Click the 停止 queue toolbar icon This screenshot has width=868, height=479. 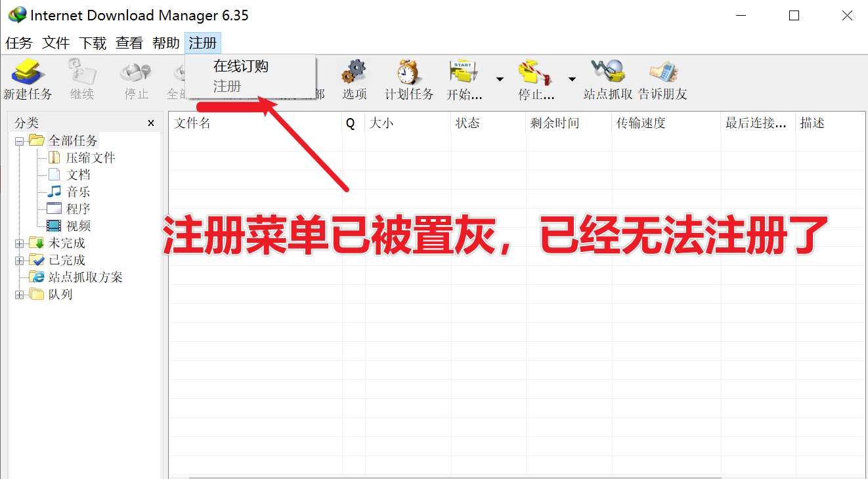point(536,74)
